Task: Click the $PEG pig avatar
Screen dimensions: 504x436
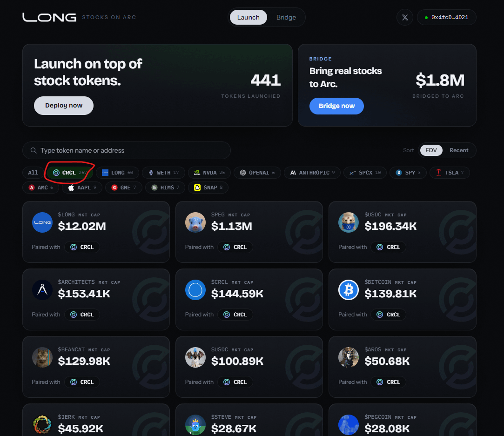Action: (x=195, y=222)
